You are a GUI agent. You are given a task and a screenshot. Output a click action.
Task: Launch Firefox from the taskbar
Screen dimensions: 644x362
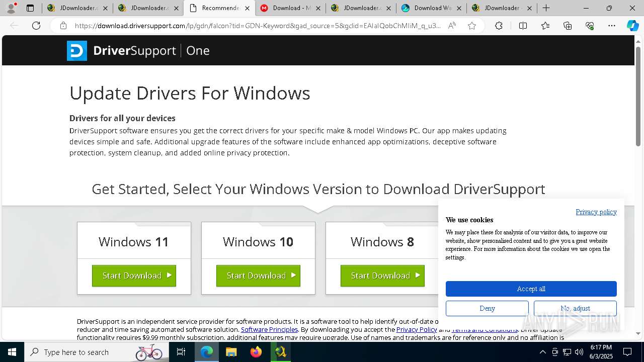256,352
